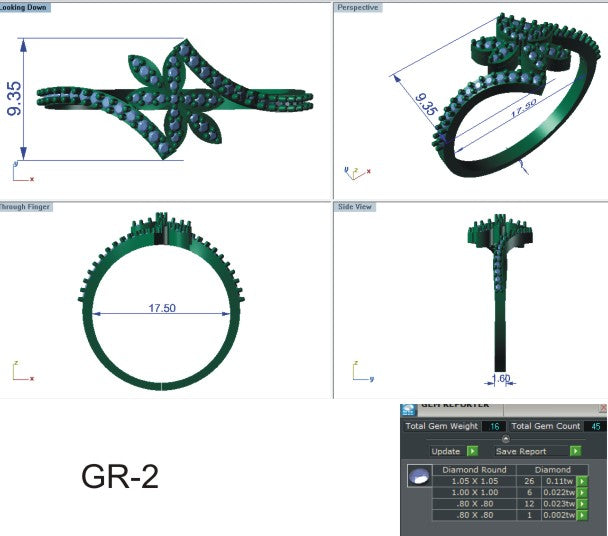608x536 pixels.
Task: Click the axis indicator in Perspective viewport
Action: pos(358,173)
